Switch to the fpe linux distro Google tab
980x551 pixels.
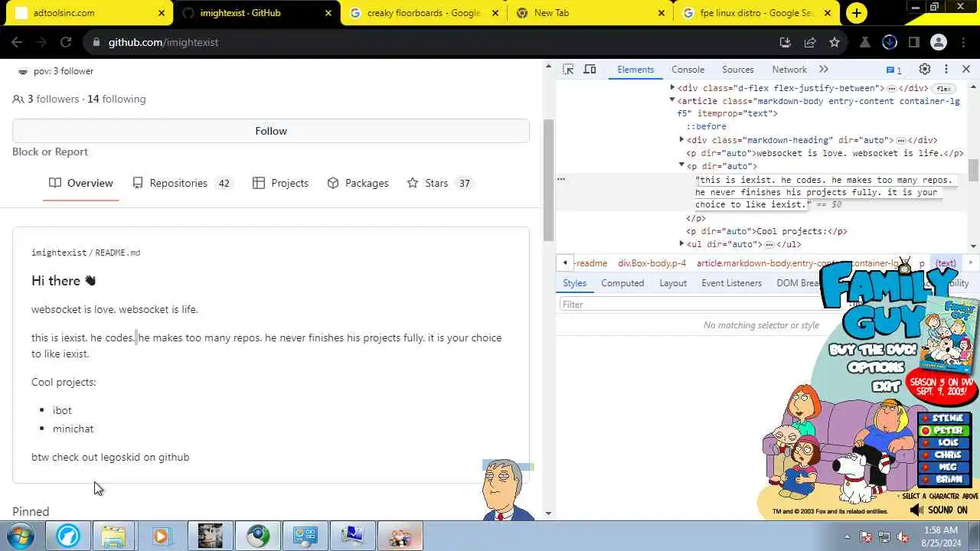756,13
